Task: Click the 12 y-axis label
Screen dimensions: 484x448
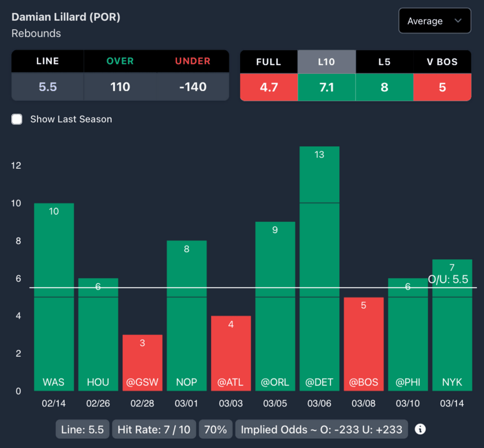Action: pyautogui.click(x=16, y=166)
